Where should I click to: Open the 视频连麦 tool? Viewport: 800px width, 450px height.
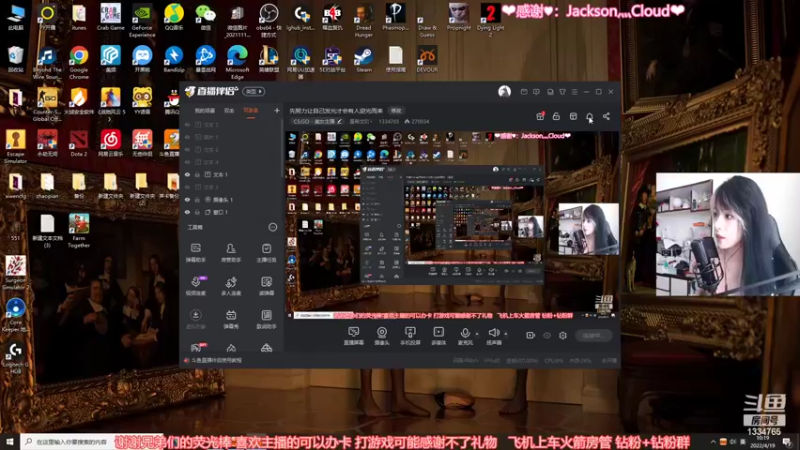tap(195, 286)
